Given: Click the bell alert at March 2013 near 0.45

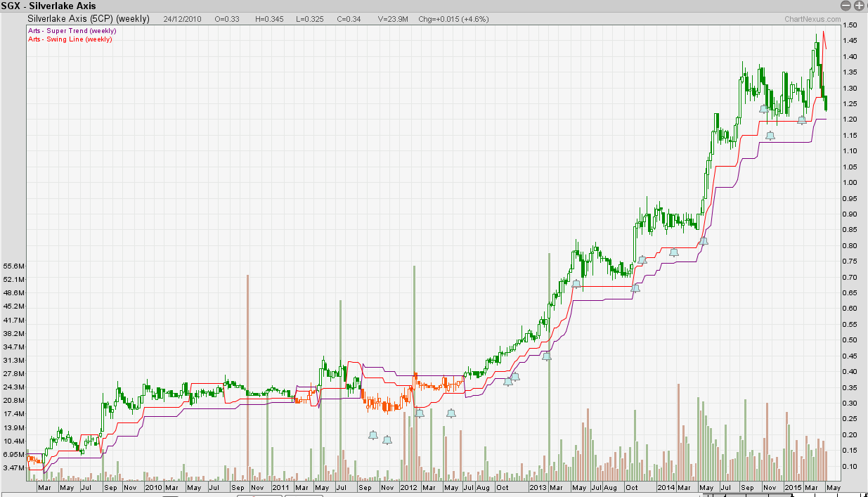Looking at the screenshot, I should 547,356.
